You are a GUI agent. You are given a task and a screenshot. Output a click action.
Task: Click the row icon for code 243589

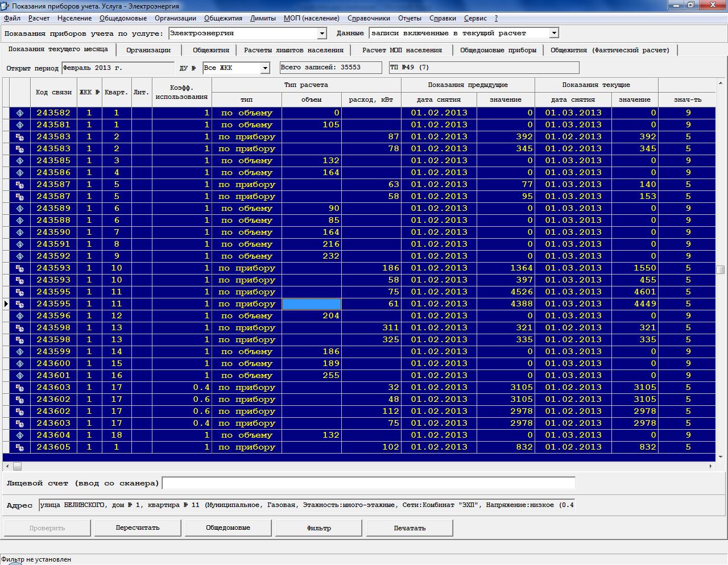click(19, 209)
